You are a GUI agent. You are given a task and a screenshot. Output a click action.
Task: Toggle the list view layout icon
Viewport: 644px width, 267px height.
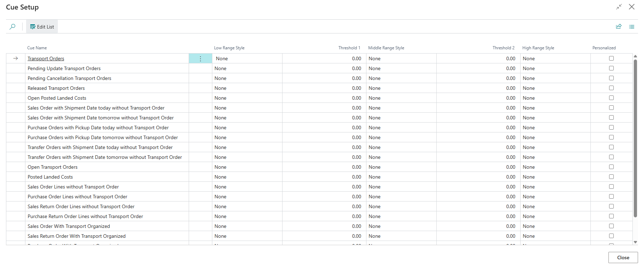tap(632, 27)
